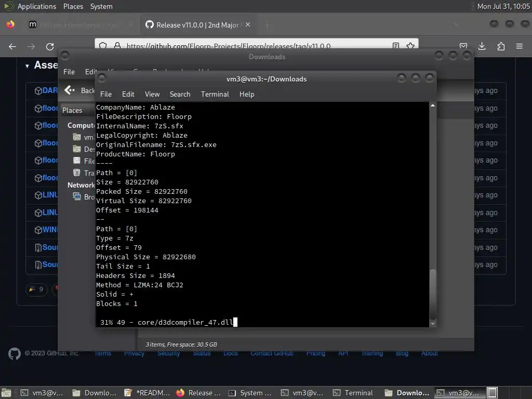Click workspace switcher in bottom panel

(x=493, y=393)
